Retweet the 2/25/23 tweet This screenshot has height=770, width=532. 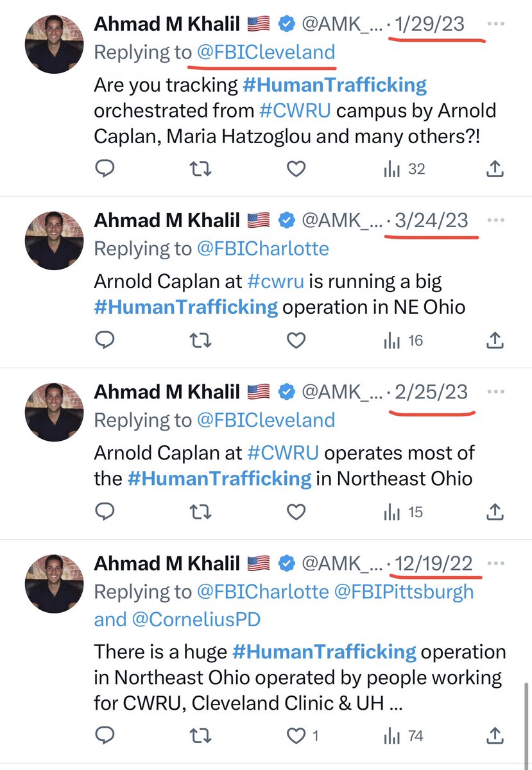coord(200,512)
